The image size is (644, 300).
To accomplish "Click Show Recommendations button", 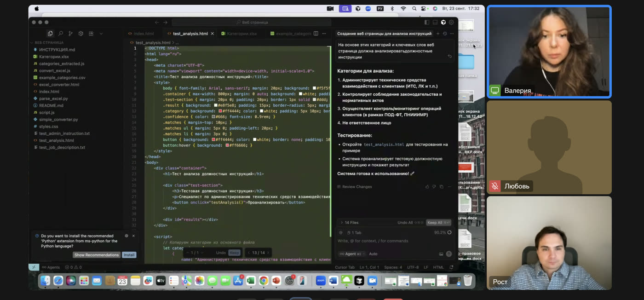I will click(x=97, y=255).
